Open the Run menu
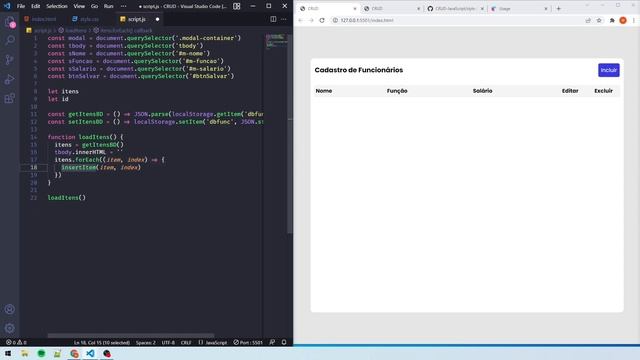The width and height of the screenshot is (640, 360). (x=108, y=6)
